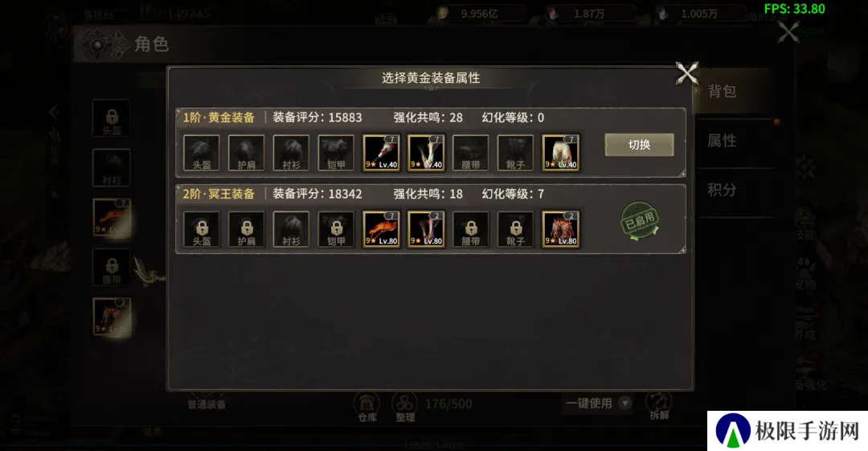This screenshot has width=868, height=451.
Task: Click the 切换 switch button
Action: coord(639,145)
